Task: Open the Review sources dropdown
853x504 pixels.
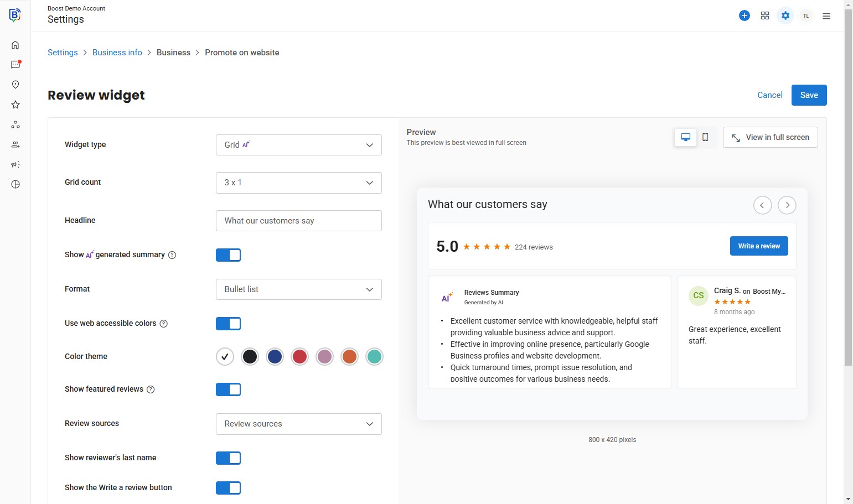Action: tap(298, 424)
